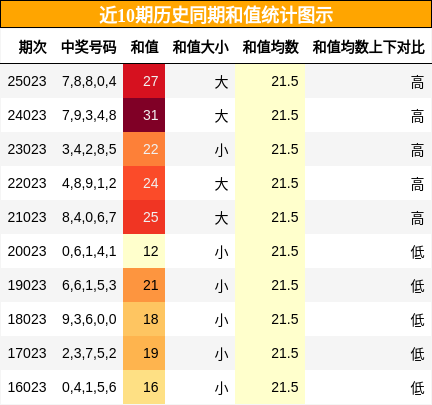Image resolution: width=432 pixels, height=405 pixels.
Task: Select period cell '17023'
Action: click(27, 353)
